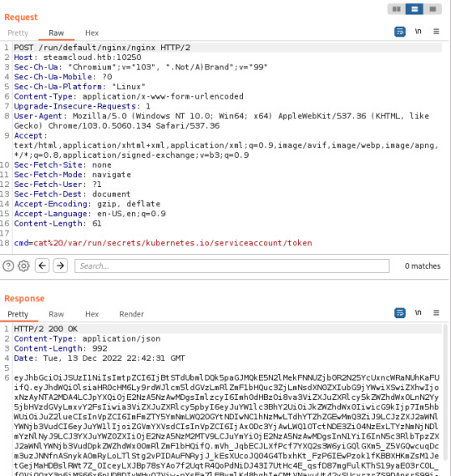Viewport: 451px width, 476px height.
Task: Click the 'Sec-Ch-Ua-Platform' header name
Action: 58,87
